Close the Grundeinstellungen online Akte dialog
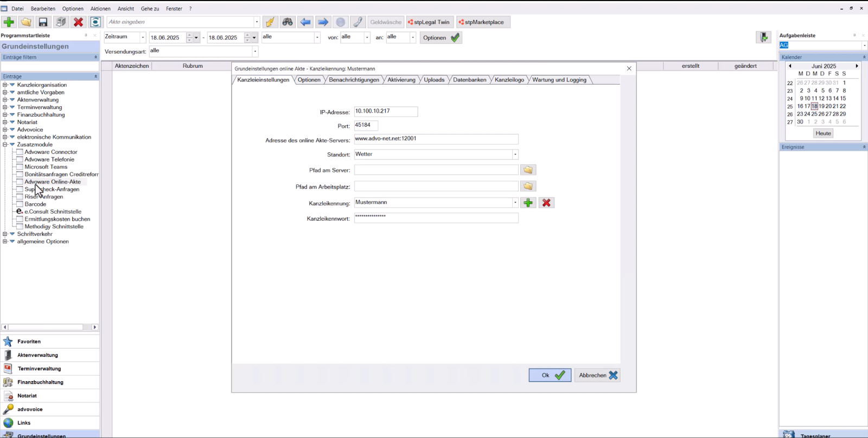868x438 pixels. [x=629, y=68]
